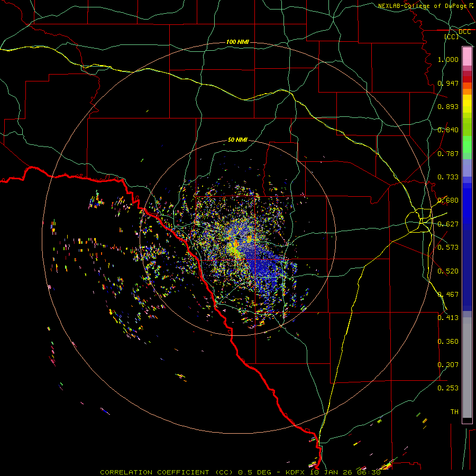Select the 0.520 scale value
476x476 pixels.
pyautogui.click(x=448, y=271)
